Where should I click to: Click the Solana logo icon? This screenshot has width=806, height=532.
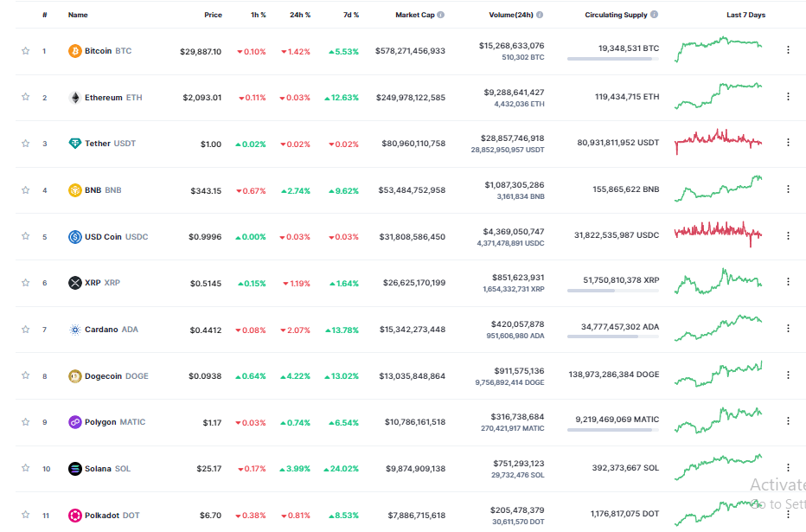click(x=75, y=469)
